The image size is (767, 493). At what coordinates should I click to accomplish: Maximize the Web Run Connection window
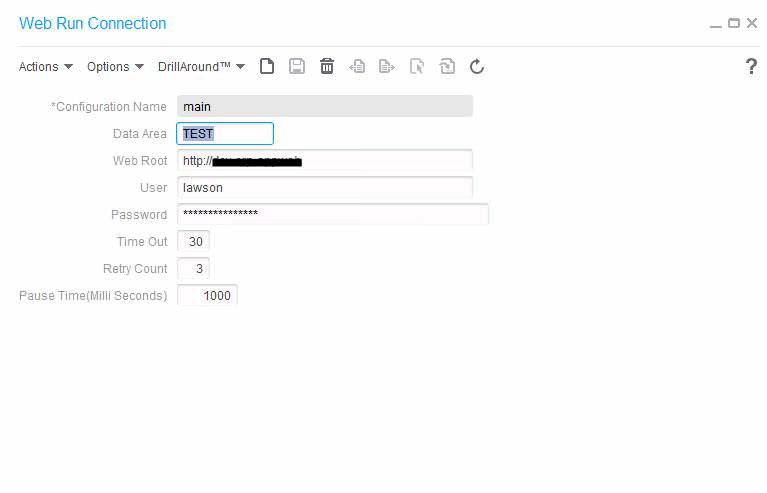tap(734, 23)
